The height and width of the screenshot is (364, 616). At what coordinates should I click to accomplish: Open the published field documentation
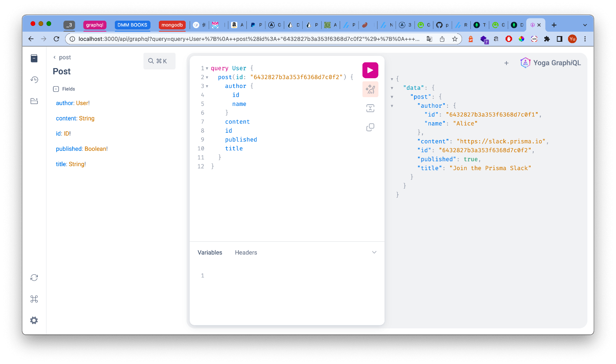click(69, 149)
